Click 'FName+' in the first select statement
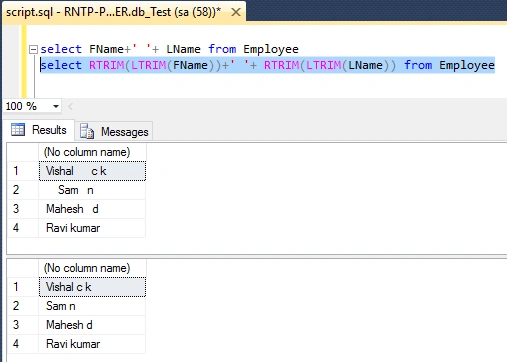This screenshot has height=362, width=507. point(110,49)
